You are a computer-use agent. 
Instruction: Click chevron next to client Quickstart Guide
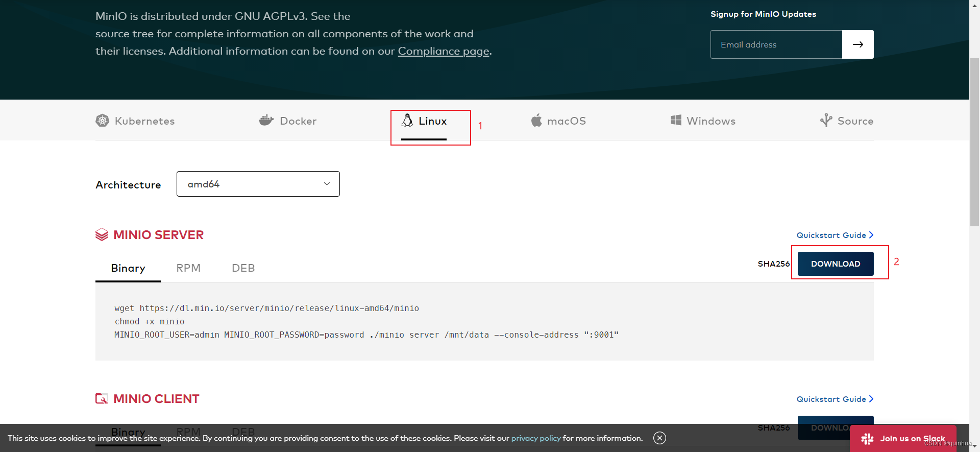[871, 399]
